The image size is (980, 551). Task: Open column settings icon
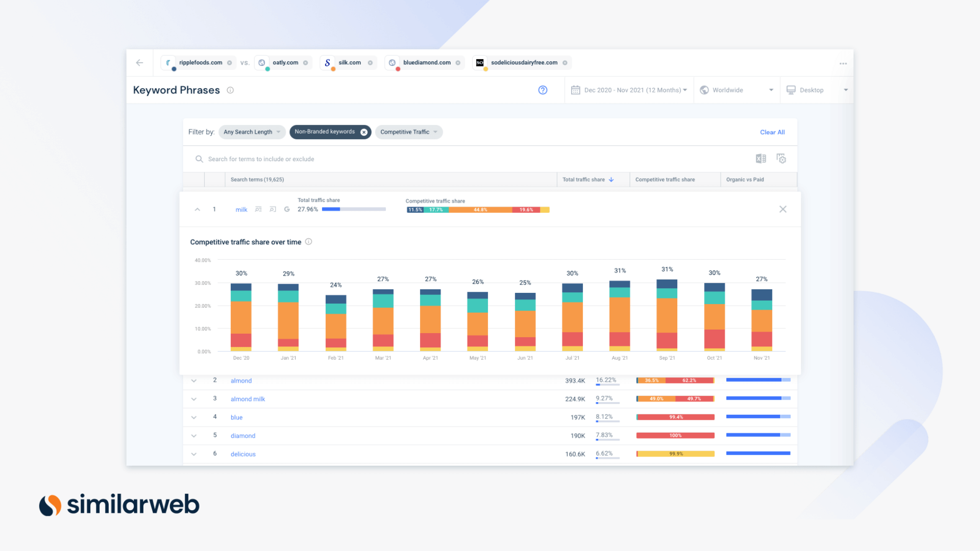tap(781, 159)
